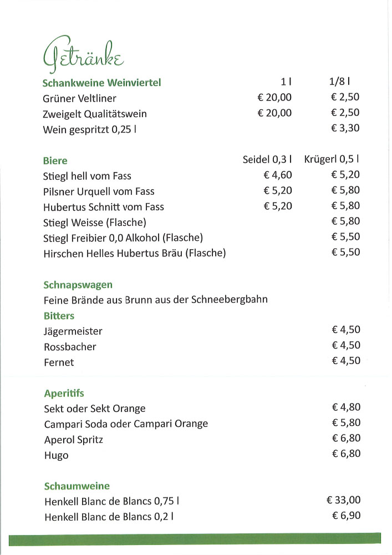Select Henkell Blanc de Blancs 0,75 l
This screenshot has width=392, height=555.
111,501
